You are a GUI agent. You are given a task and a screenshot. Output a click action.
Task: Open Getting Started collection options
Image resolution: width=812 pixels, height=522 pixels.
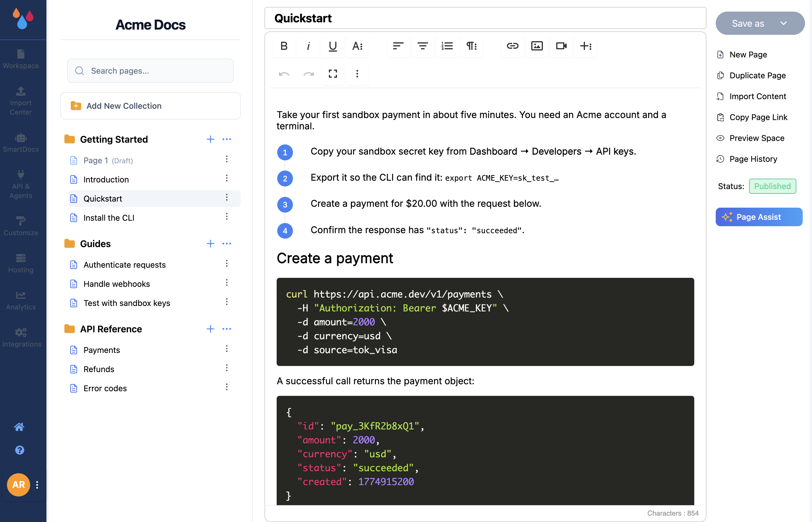pos(227,139)
